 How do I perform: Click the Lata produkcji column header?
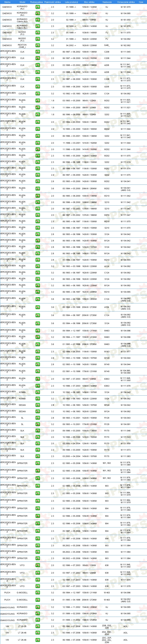71,2
